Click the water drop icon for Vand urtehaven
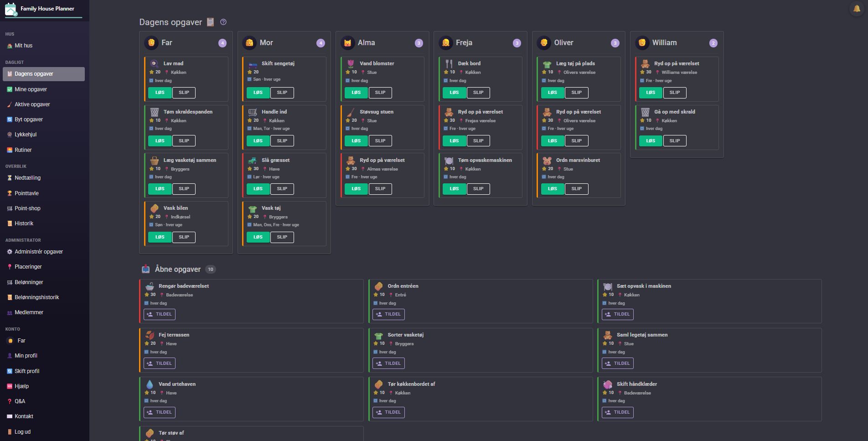 click(150, 384)
